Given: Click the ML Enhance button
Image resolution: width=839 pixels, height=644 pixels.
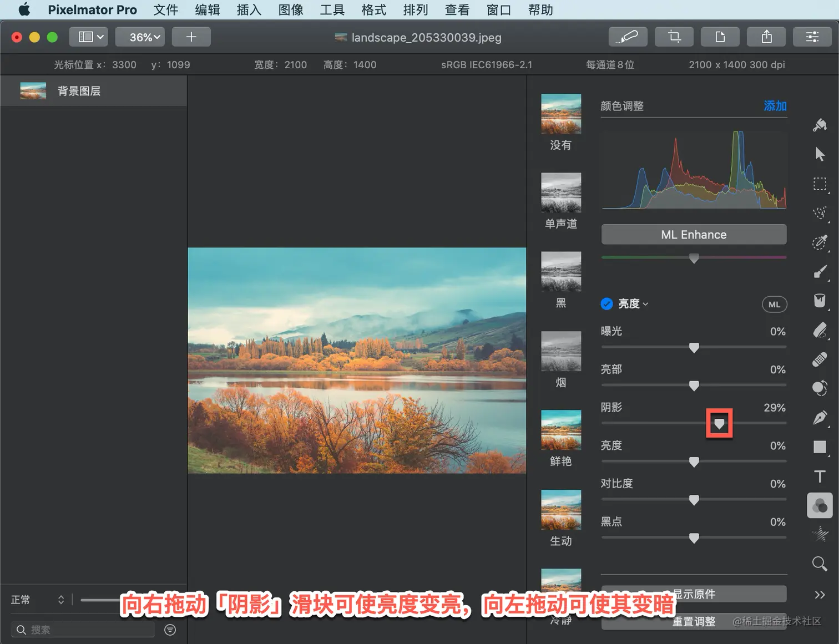Looking at the screenshot, I should click(x=694, y=235).
